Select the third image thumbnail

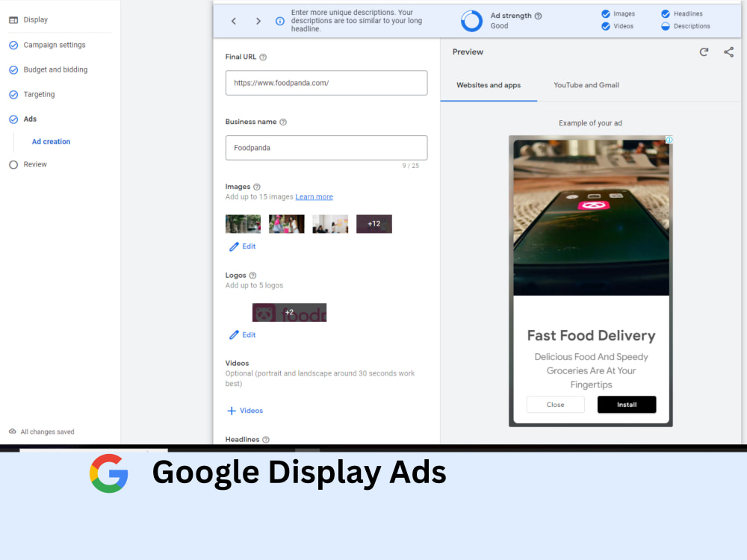(330, 224)
